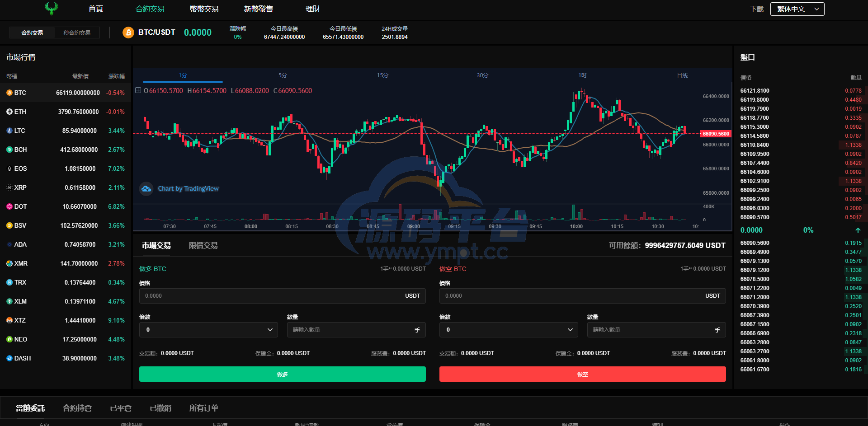Click the TRX coin icon in market list
Viewport: 868px width, 426px height.
click(9, 282)
